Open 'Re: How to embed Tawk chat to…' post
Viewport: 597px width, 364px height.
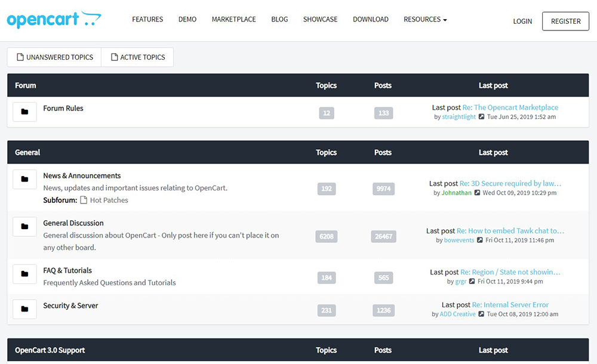pos(510,231)
